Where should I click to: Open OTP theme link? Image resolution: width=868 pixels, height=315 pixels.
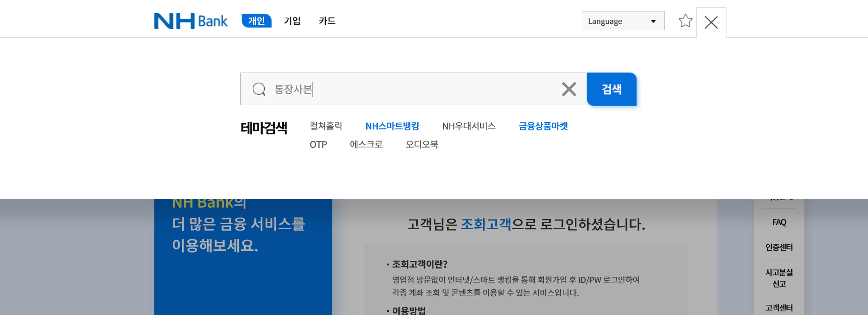pos(318,145)
